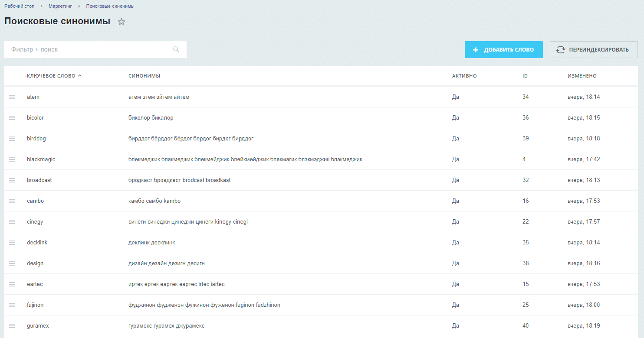Viewport: 644px width, 338px height.
Task: Sort by Ключевое слово column header
Action: [x=51, y=76]
